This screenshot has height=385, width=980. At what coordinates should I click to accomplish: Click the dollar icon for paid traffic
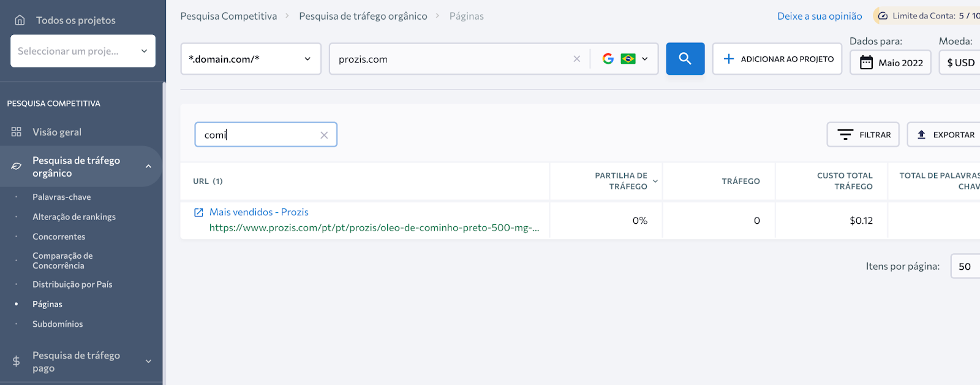(x=17, y=362)
